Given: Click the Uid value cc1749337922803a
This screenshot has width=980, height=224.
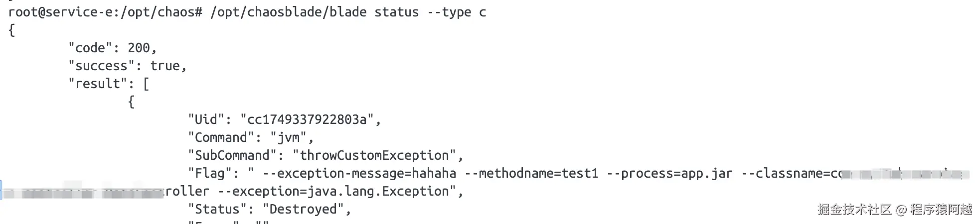Looking at the screenshot, I should [307, 119].
